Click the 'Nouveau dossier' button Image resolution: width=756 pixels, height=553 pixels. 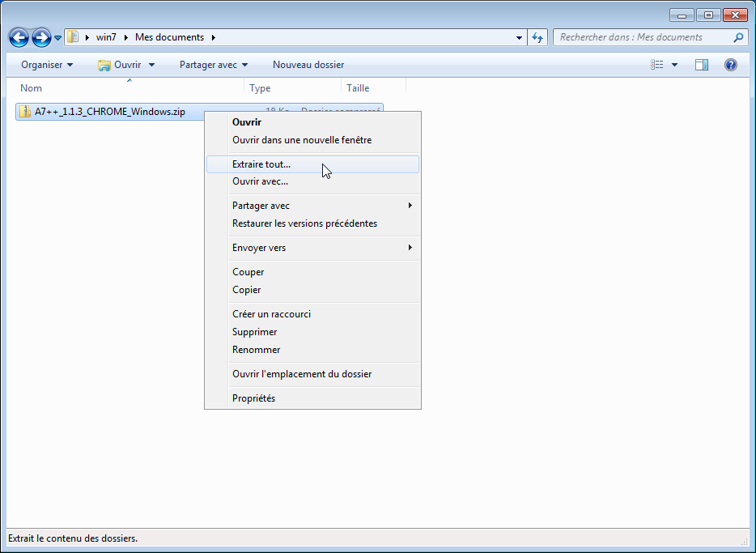[x=308, y=65]
